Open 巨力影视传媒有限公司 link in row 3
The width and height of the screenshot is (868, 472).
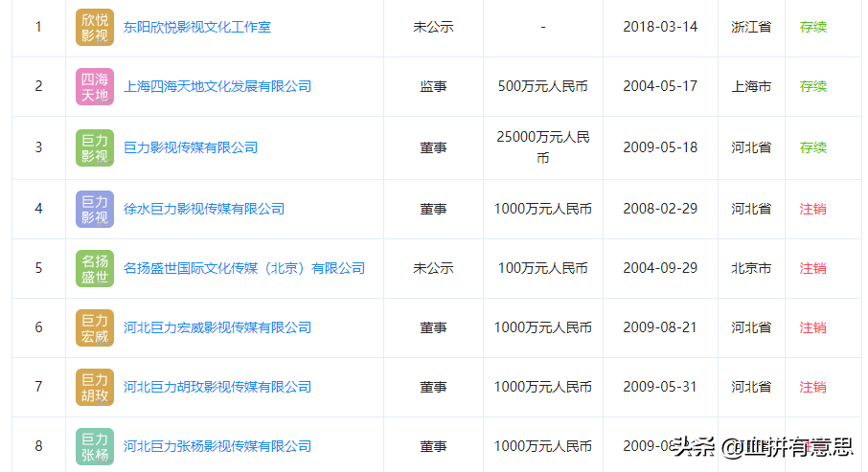tap(191, 147)
